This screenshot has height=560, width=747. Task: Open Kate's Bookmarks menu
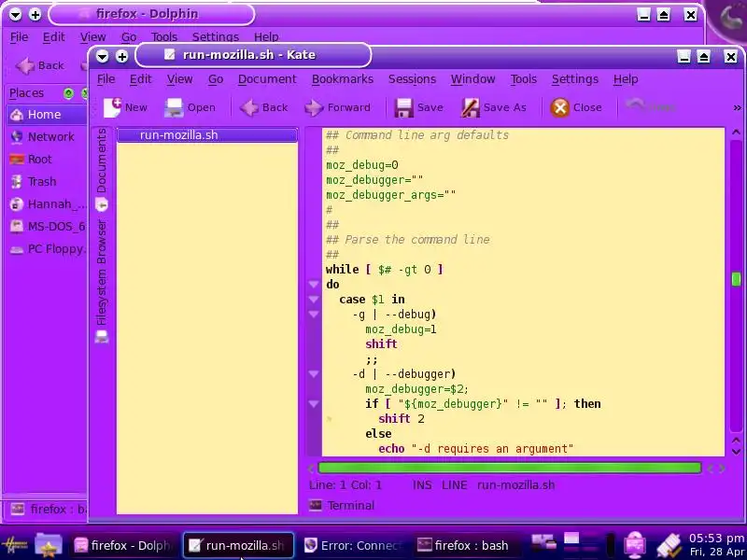click(x=343, y=79)
